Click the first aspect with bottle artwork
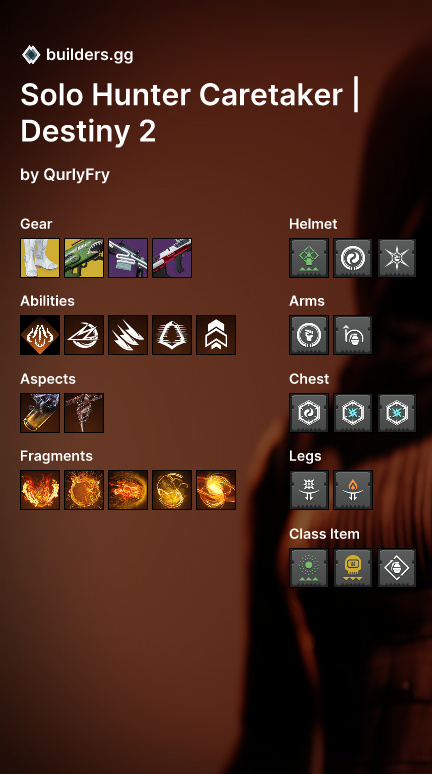This screenshot has height=774, width=432. coord(40,413)
